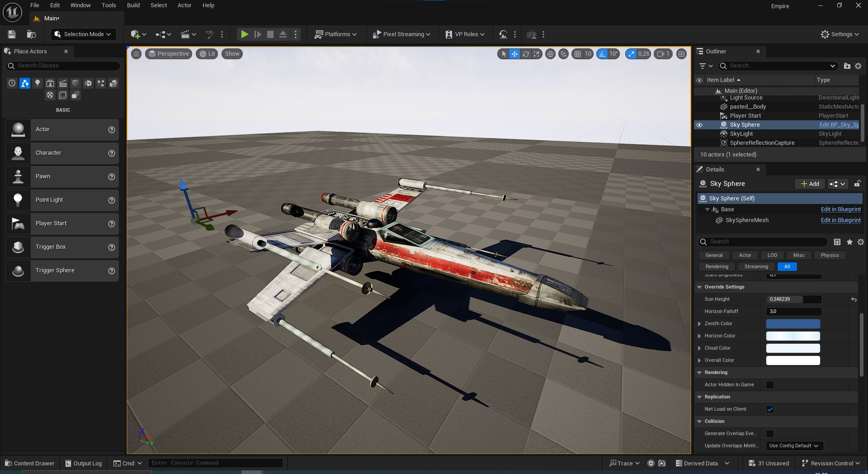
Task: Select the Basic category in Place Actors
Action: [x=25, y=83]
